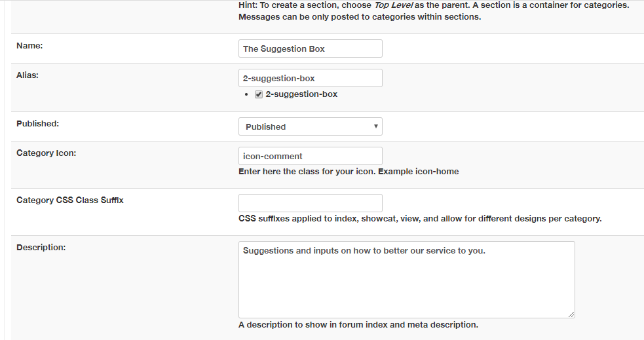
Task: Click the Description textarea resize handle
Action: pos(571,314)
